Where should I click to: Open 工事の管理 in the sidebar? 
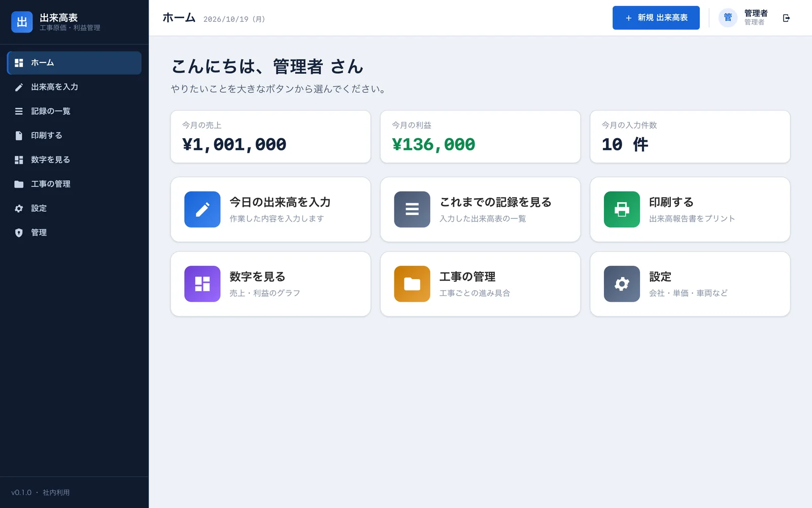coord(74,184)
